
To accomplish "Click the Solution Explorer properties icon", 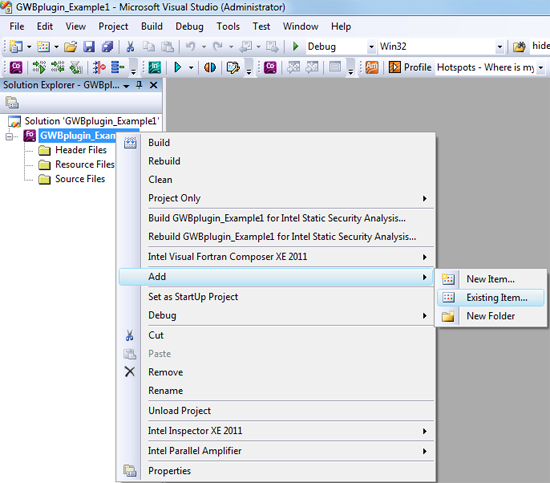I will (12, 103).
